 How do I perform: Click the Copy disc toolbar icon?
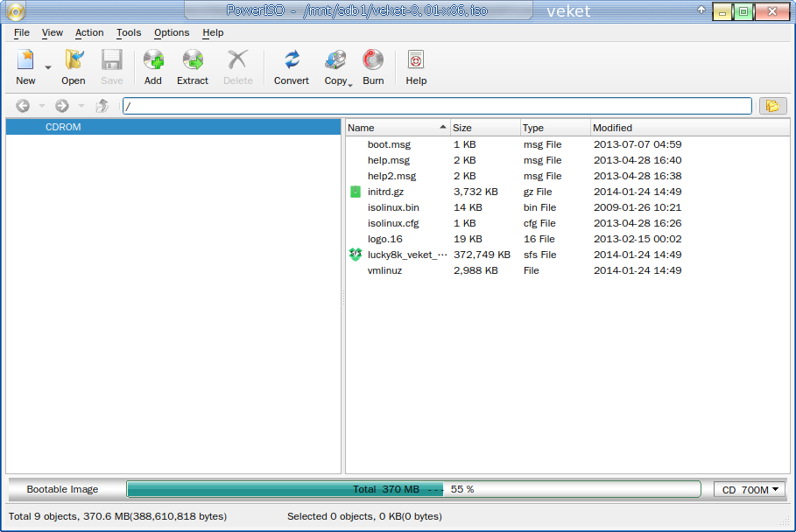tap(335, 59)
